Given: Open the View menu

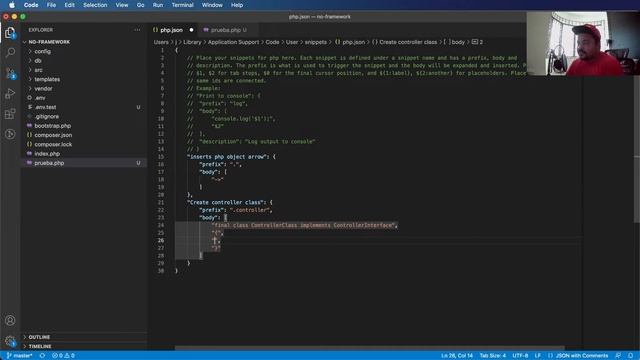Looking at the screenshot, I should [122, 5].
